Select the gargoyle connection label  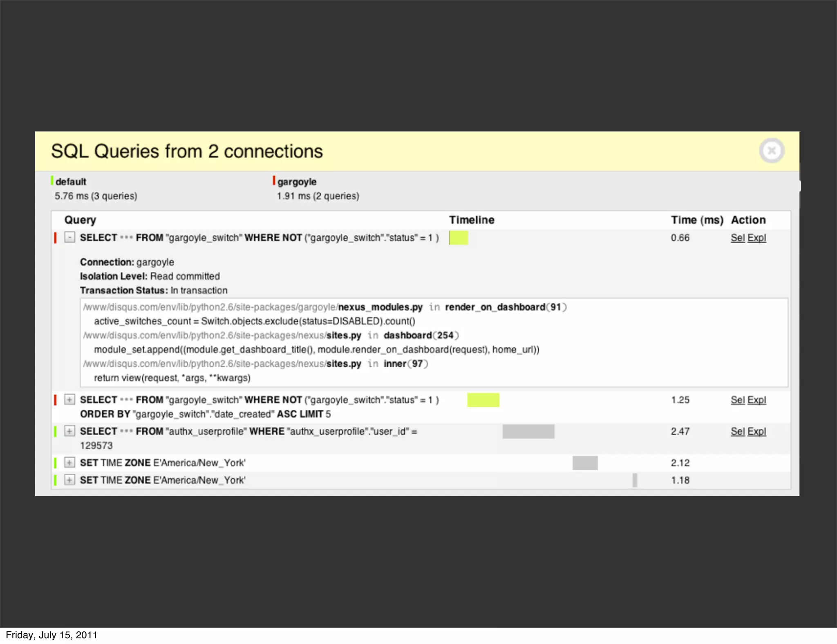click(x=297, y=181)
